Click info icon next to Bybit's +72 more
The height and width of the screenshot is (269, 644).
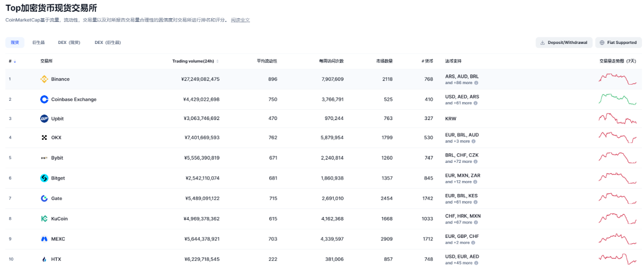click(x=475, y=161)
